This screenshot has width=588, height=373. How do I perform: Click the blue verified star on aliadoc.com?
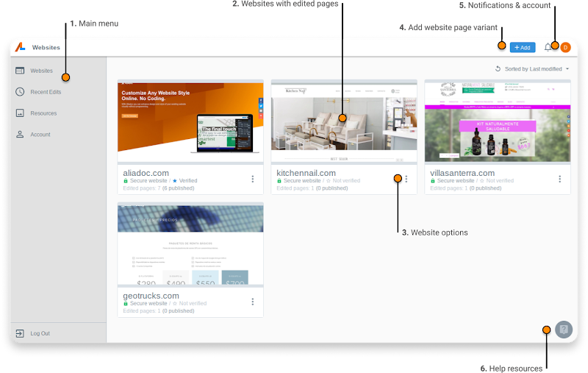pyautogui.click(x=175, y=181)
